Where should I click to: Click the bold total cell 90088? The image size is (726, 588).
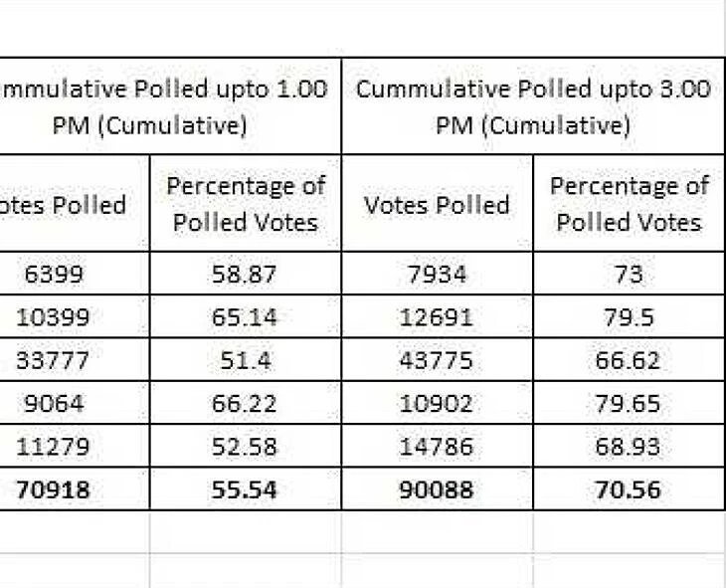pos(438,490)
